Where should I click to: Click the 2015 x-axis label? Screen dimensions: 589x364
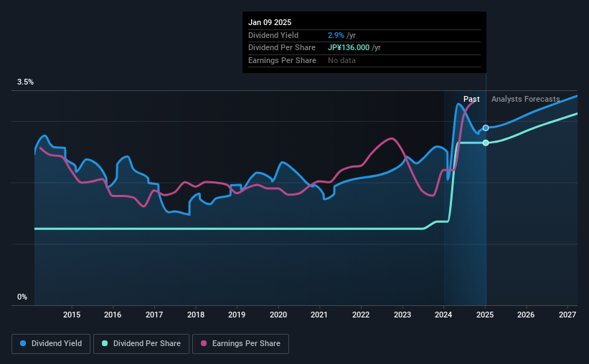71,315
